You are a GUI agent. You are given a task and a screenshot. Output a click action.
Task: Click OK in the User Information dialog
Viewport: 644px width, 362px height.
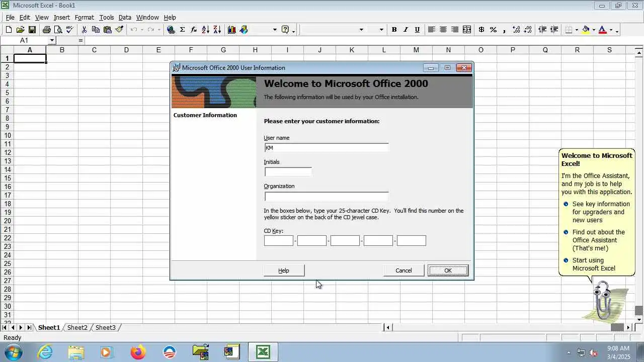(x=448, y=270)
